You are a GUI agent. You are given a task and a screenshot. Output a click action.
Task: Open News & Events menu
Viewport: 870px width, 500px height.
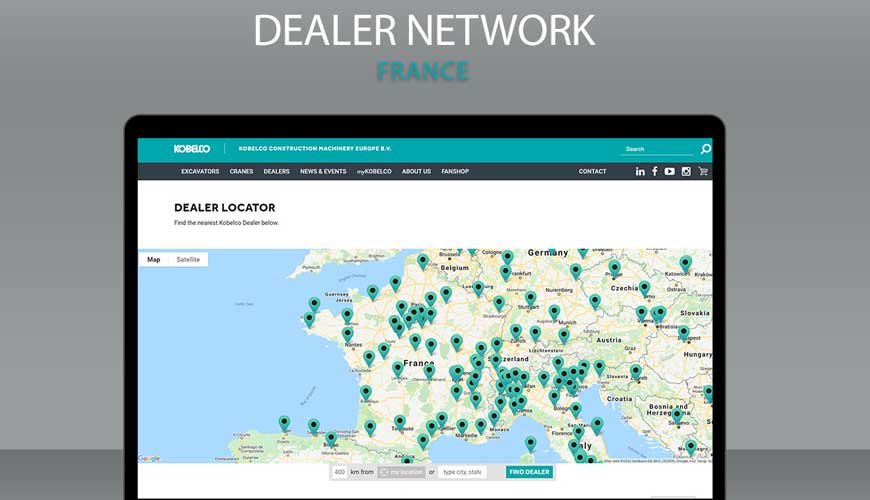(x=323, y=172)
